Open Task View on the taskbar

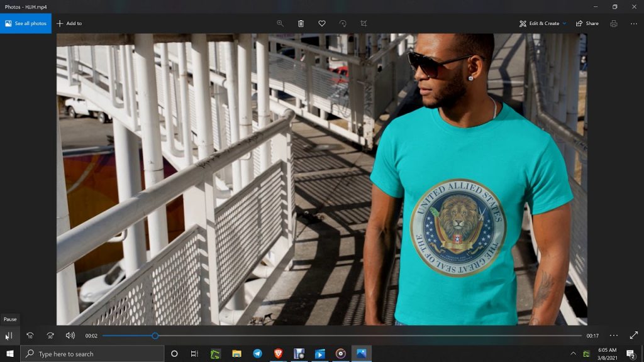click(x=195, y=354)
